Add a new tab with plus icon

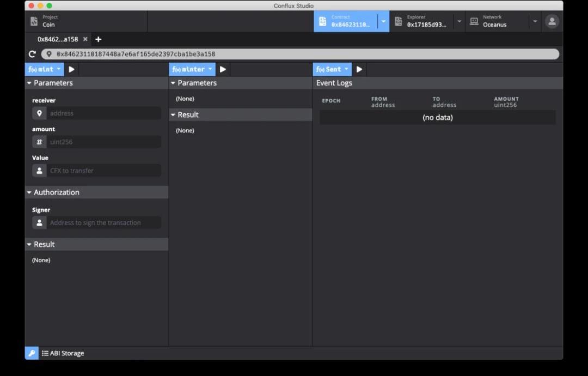click(x=98, y=39)
